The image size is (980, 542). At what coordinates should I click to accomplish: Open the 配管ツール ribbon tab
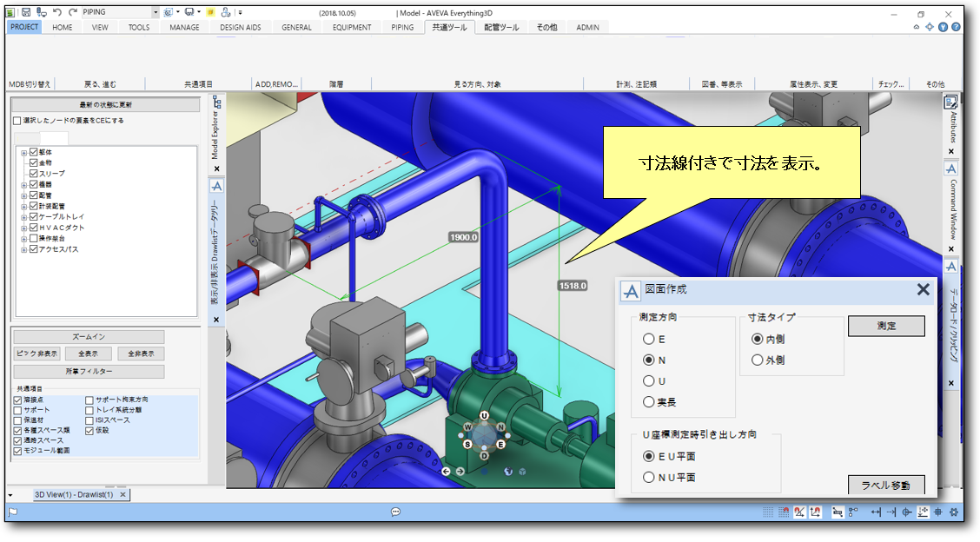[501, 27]
